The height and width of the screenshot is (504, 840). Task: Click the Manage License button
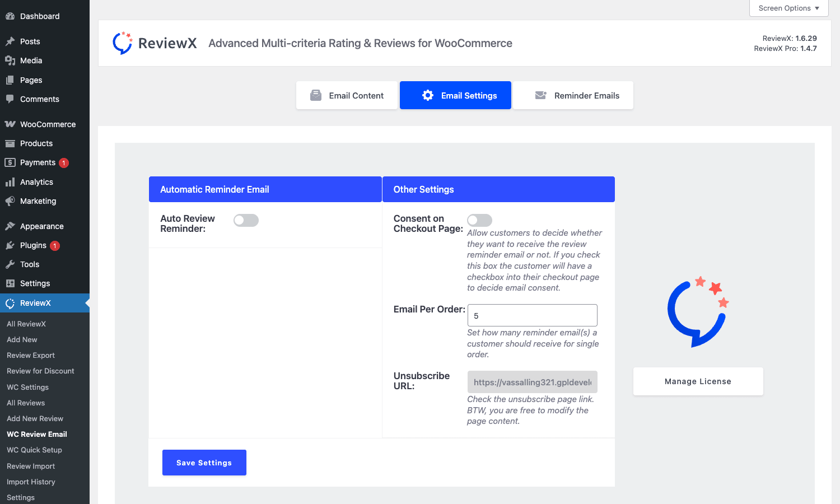[x=698, y=381]
